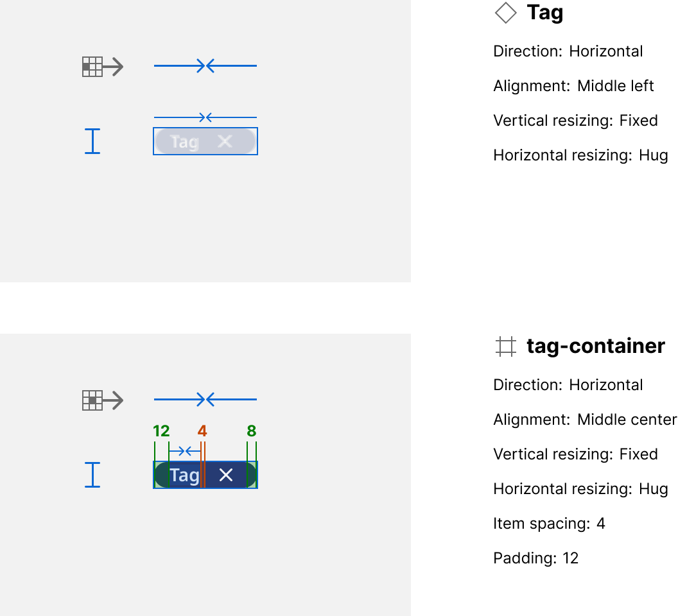Click the Item spacing: 4 property

click(549, 524)
